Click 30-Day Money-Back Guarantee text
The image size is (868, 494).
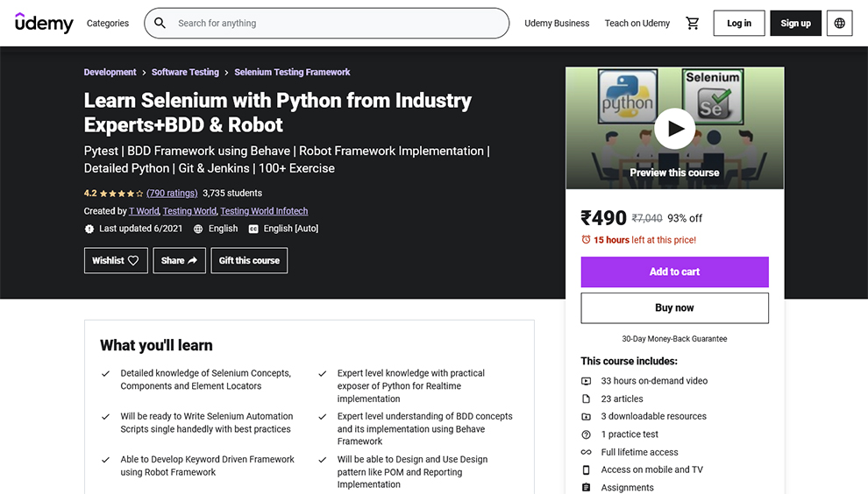pyautogui.click(x=674, y=339)
